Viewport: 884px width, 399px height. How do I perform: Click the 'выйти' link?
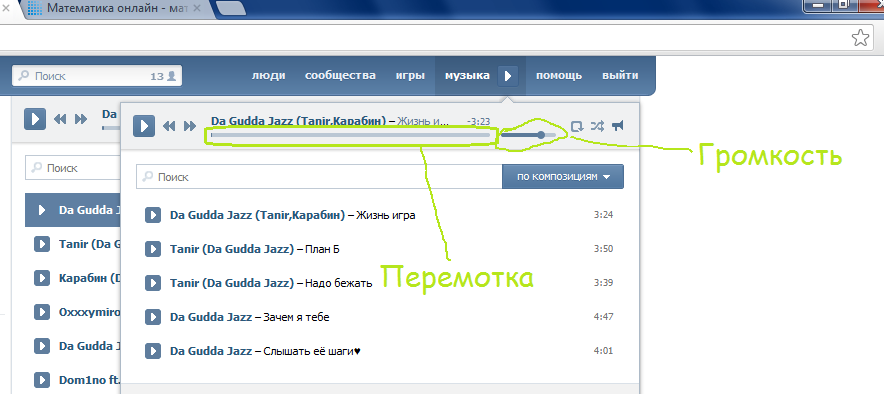pos(620,76)
